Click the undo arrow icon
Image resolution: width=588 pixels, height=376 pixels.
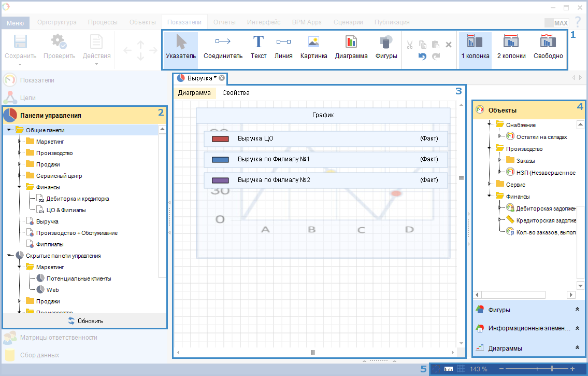[422, 56]
